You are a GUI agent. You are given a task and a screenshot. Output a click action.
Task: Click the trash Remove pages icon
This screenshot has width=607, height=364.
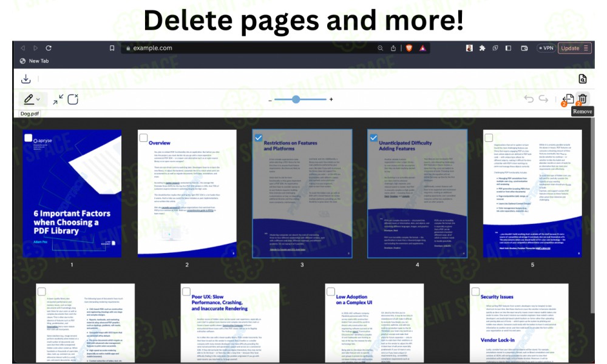(583, 99)
